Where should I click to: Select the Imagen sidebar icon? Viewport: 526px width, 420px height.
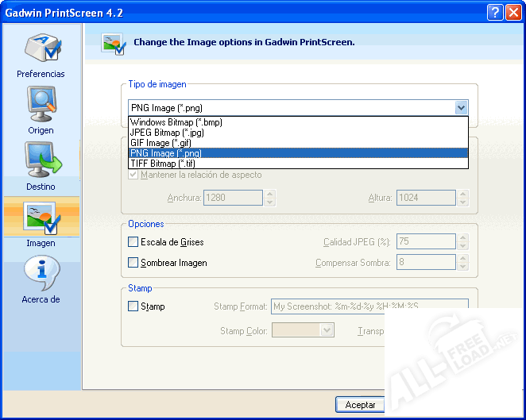point(41,218)
